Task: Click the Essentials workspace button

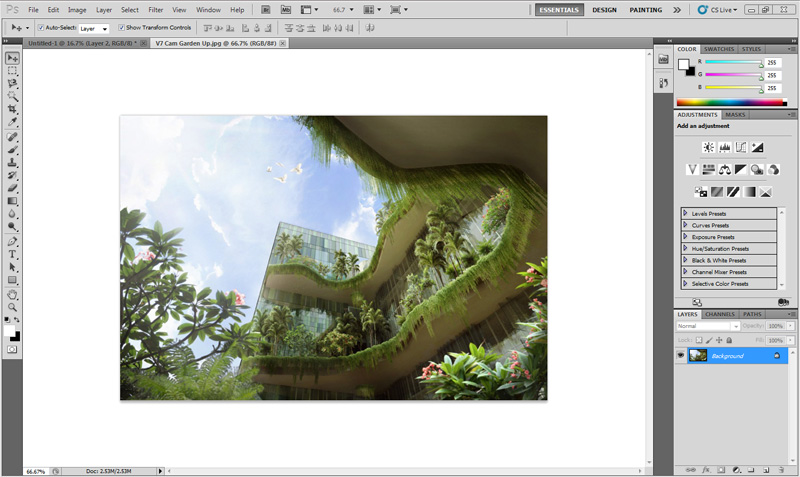Action: (x=560, y=10)
